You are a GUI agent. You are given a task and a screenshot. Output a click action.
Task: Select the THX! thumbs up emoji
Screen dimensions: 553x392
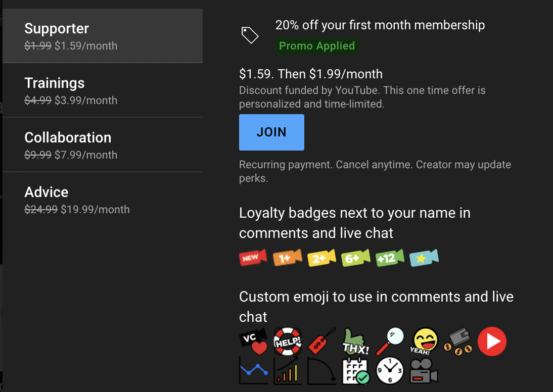coord(356,342)
